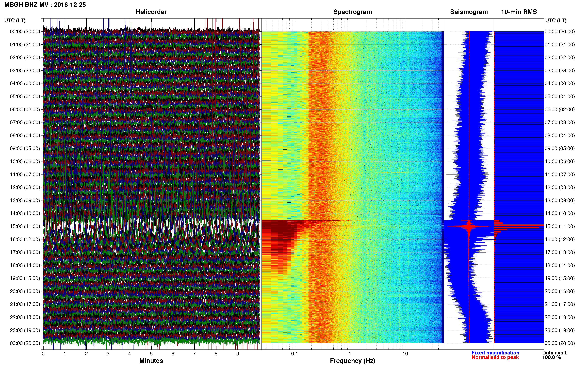Click '23:00 (19:00)' beside the 10-min RMS panel
The width and height of the screenshot is (588, 368).
tap(560, 330)
